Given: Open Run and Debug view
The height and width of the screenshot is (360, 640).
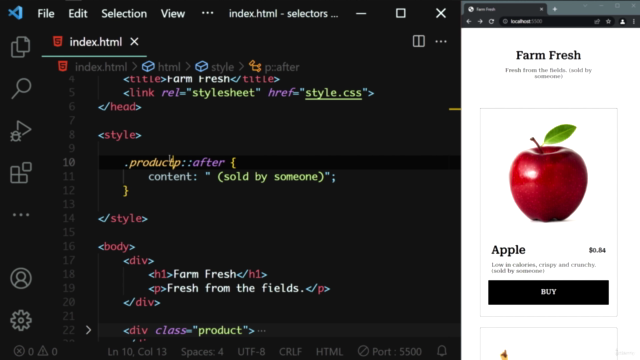Looking at the screenshot, I should pos(20,131).
